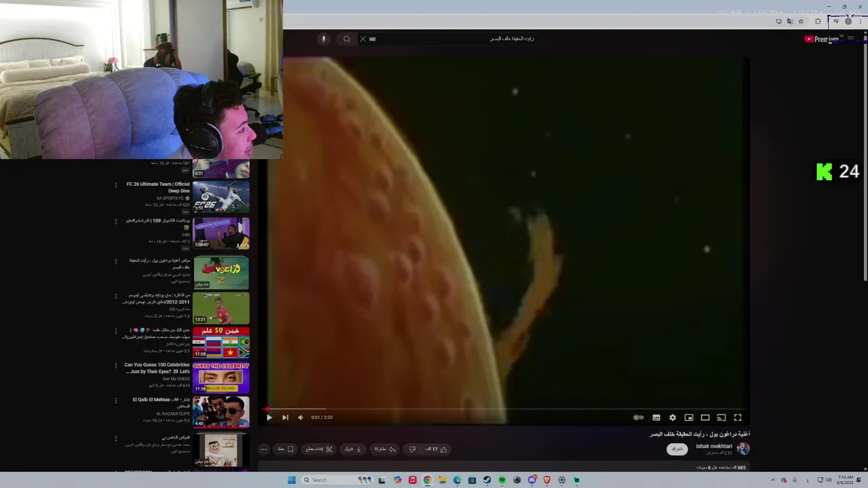Create a clip with the scissors button
This screenshot has height=488, width=868.
click(318, 449)
